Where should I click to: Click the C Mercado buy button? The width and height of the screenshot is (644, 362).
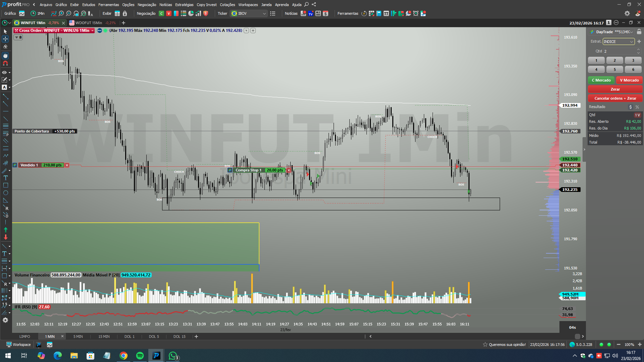(601, 80)
